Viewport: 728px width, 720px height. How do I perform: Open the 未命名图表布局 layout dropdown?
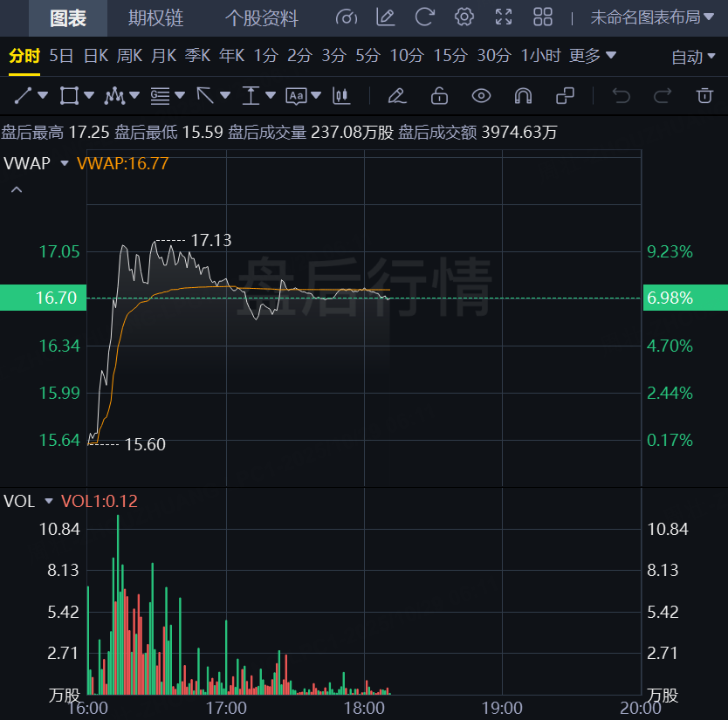click(x=652, y=17)
